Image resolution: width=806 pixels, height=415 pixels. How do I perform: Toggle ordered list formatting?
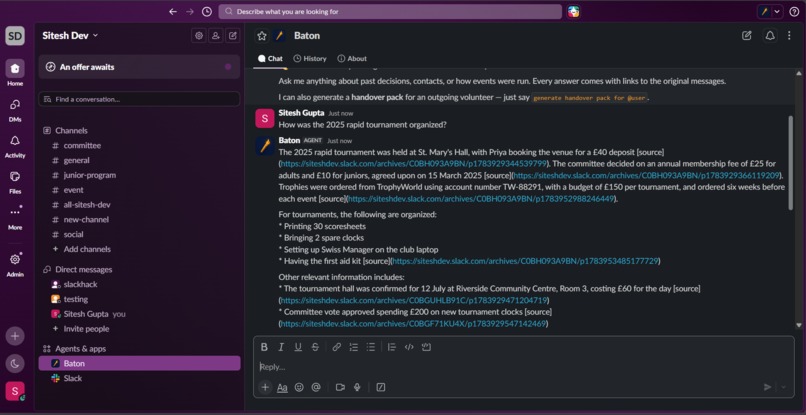[x=354, y=347]
